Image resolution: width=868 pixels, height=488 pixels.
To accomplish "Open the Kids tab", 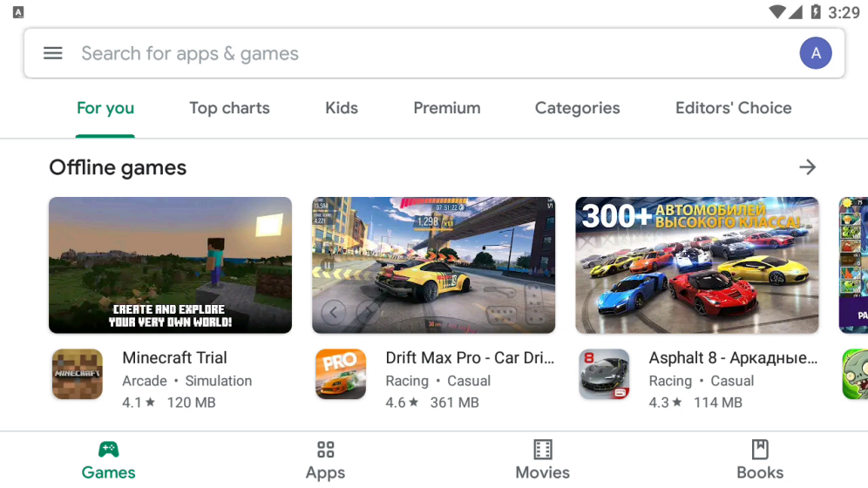I will 342,108.
